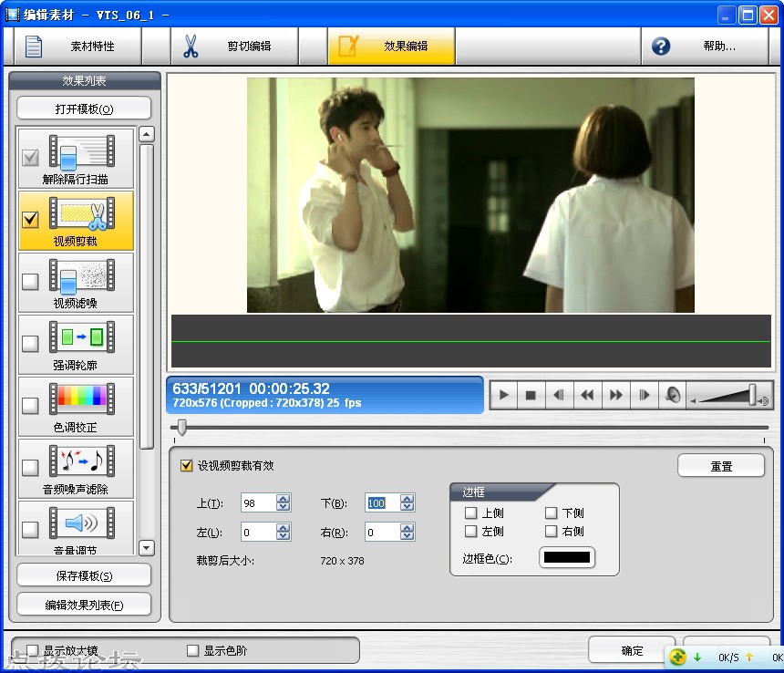Open the 边框色 black color swatch

point(566,557)
